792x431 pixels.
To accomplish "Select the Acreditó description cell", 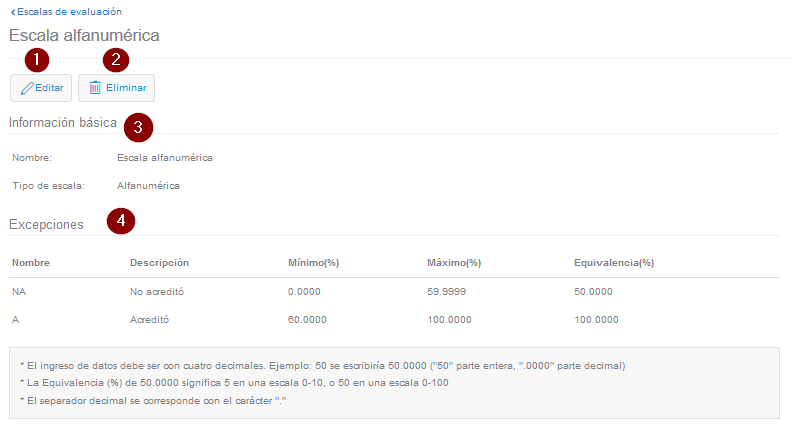I will click(152, 320).
